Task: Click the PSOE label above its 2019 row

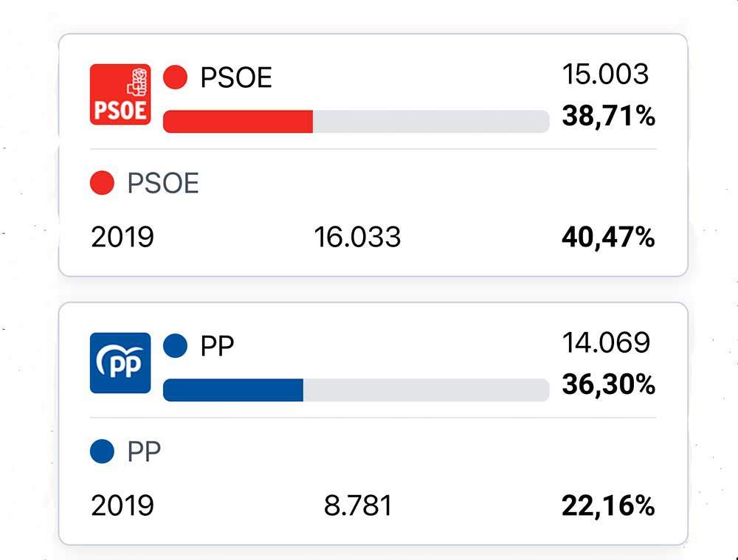Action: click(163, 183)
